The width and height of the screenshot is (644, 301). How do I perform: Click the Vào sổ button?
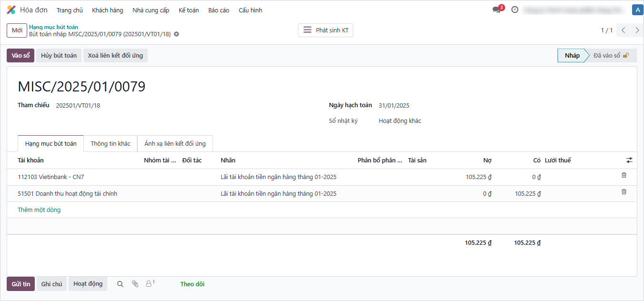[x=20, y=56]
